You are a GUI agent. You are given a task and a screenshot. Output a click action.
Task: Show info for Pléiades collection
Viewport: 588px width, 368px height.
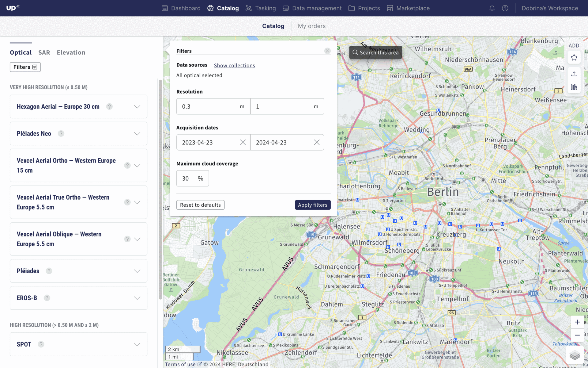click(49, 271)
